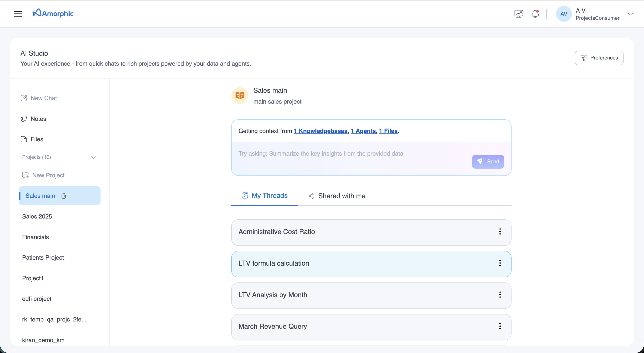Open the kebab menu for March Revenue Query

pos(500,326)
